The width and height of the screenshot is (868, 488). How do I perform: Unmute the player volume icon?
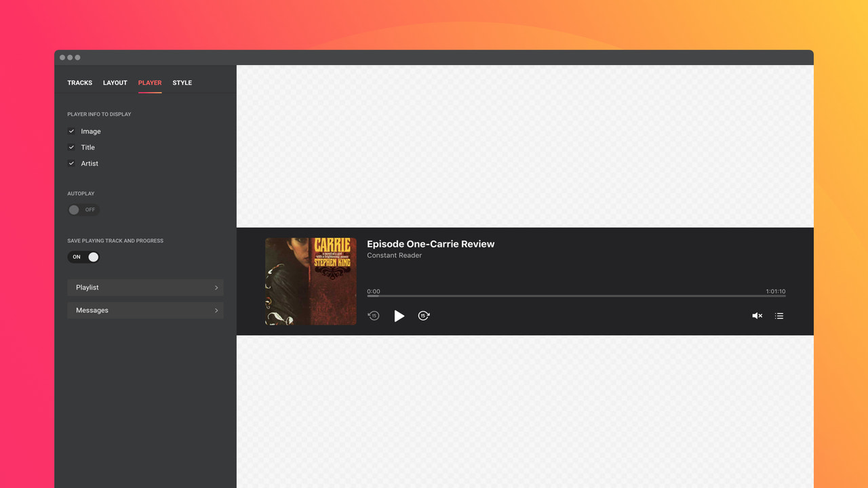(x=757, y=316)
